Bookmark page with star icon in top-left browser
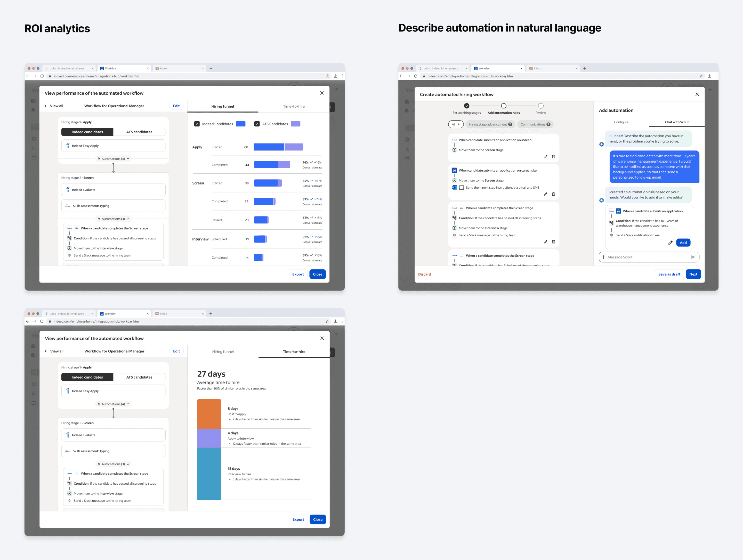This screenshot has width=743, height=560. (327, 76)
